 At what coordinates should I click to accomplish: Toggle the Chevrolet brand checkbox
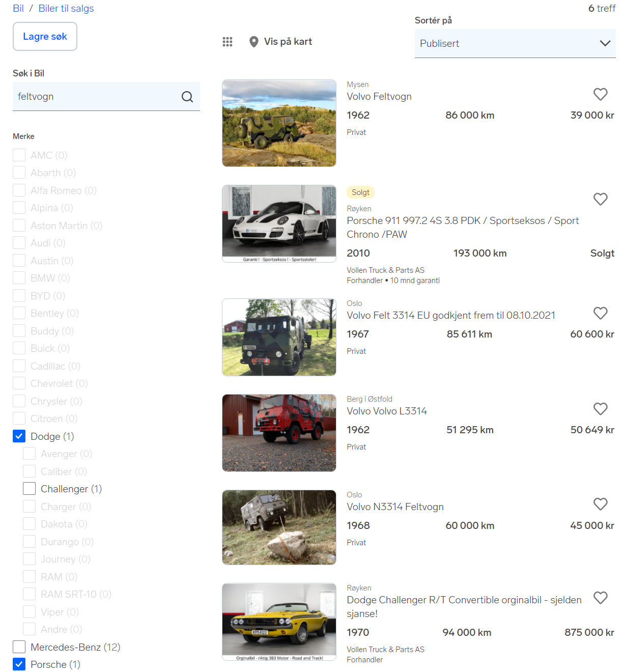(19, 383)
